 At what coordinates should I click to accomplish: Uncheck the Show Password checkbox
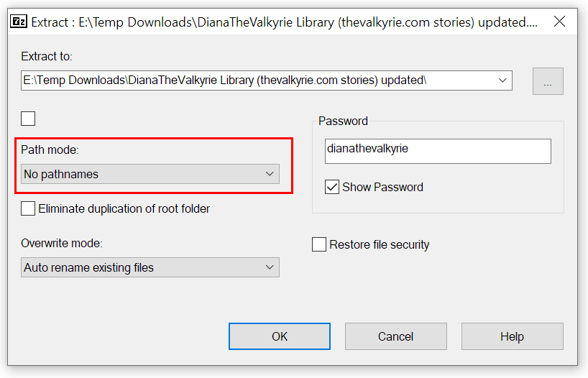332,187
